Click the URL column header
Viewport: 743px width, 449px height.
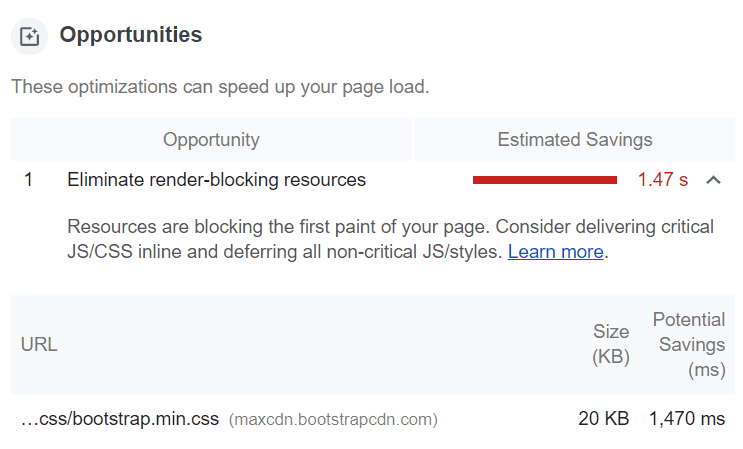coord(39,344)
